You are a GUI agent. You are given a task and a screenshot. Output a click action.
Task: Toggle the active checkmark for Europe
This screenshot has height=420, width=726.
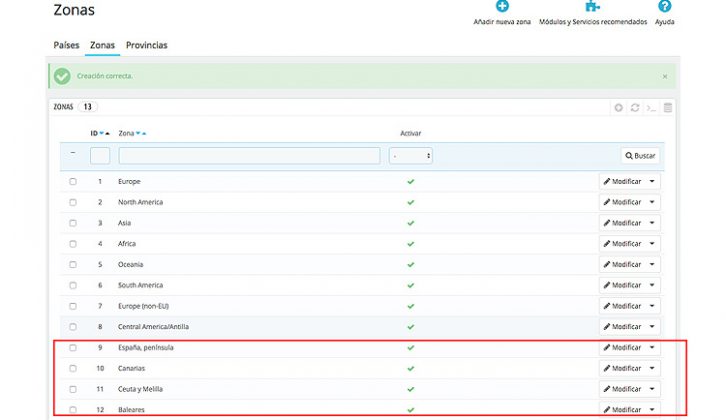point(410,181)
